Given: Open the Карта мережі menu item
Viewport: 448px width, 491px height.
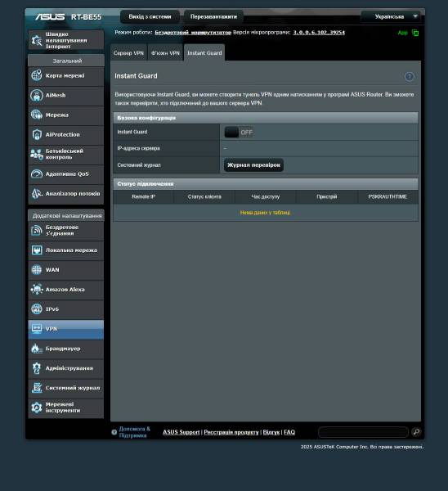Looking at the screenshot, I should 66,76.
